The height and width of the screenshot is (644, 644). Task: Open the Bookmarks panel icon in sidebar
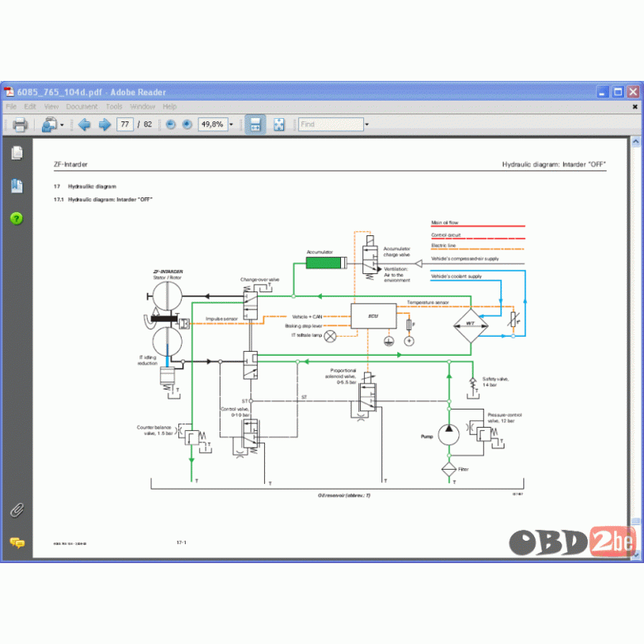point(17,186)
